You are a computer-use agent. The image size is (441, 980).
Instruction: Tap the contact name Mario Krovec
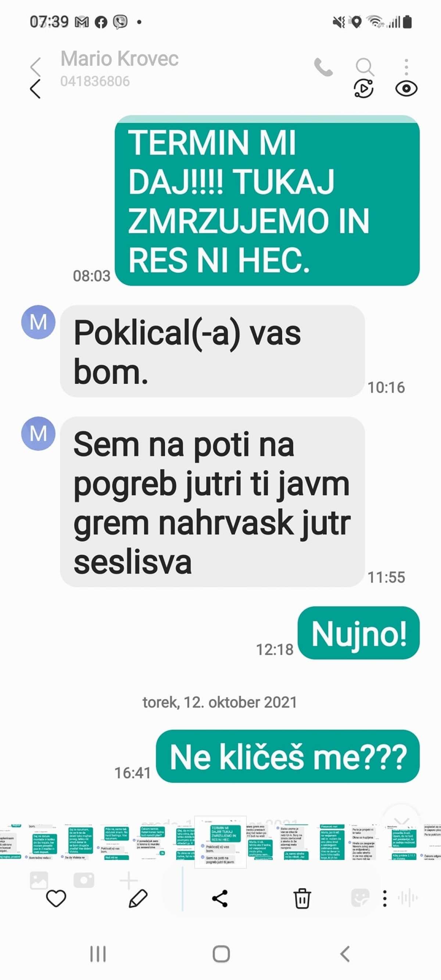pyautogui.click(x=119, y=58)
